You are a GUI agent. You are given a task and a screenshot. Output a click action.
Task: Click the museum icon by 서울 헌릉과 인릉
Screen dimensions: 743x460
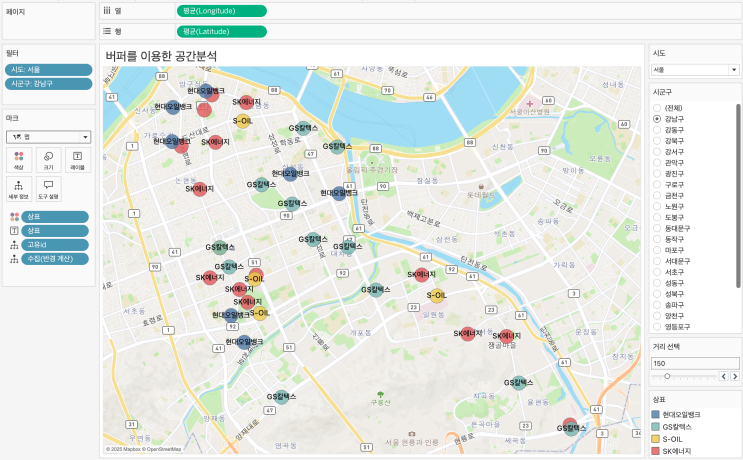pos(412,433)
